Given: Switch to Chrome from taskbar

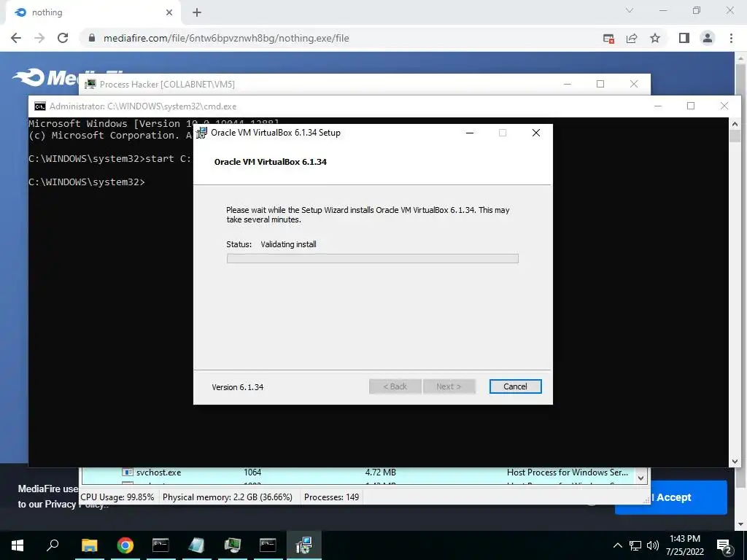Looking at the screenshot, I should [125, 545].
